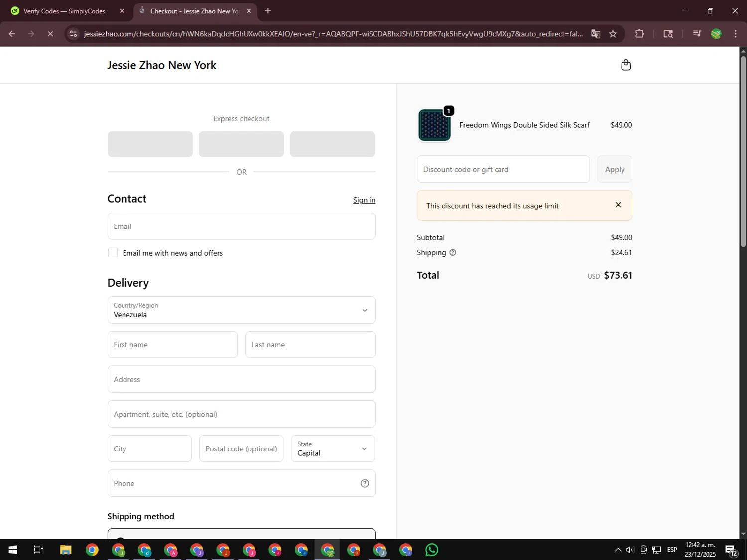
Task: Stop the page loading
Action: (x=50, y=34)
